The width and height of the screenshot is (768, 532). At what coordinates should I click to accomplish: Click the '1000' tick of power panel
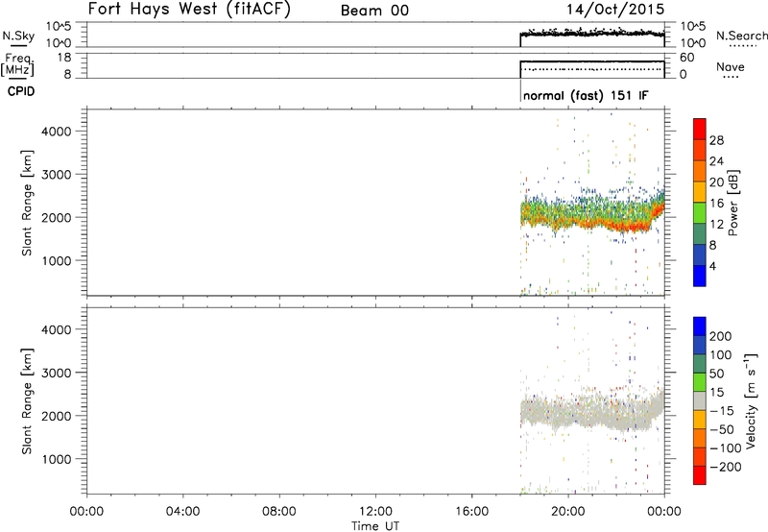coord(57,260)
